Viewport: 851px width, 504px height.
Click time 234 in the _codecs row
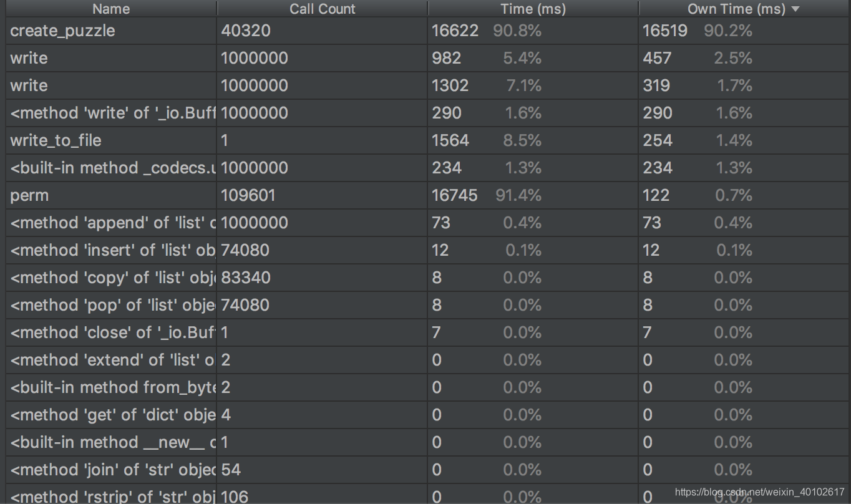[447, 168]
